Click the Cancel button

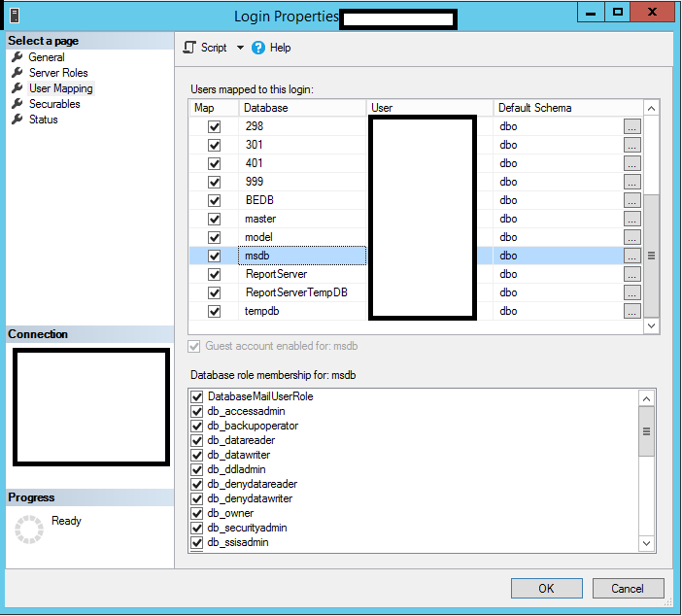point(628,589)
